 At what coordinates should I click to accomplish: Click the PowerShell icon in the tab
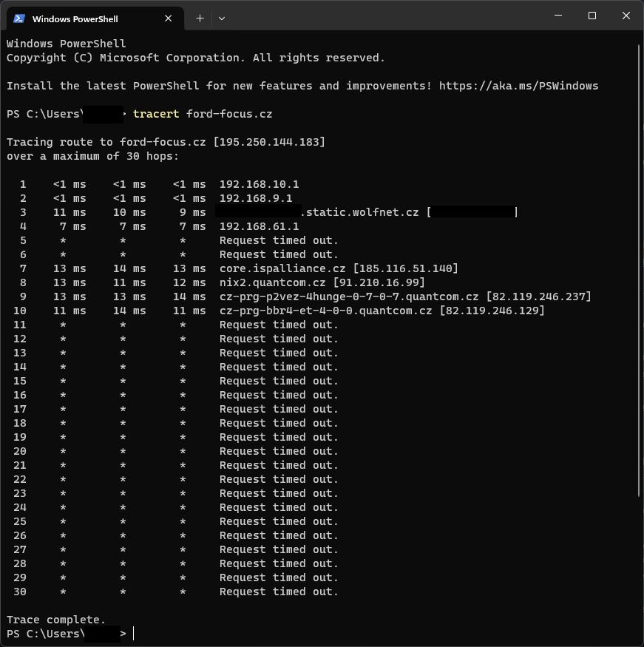point(19,18)
